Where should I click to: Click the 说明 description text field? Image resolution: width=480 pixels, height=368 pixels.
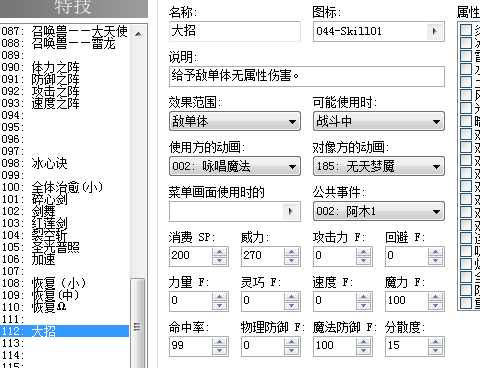(307, 76)
